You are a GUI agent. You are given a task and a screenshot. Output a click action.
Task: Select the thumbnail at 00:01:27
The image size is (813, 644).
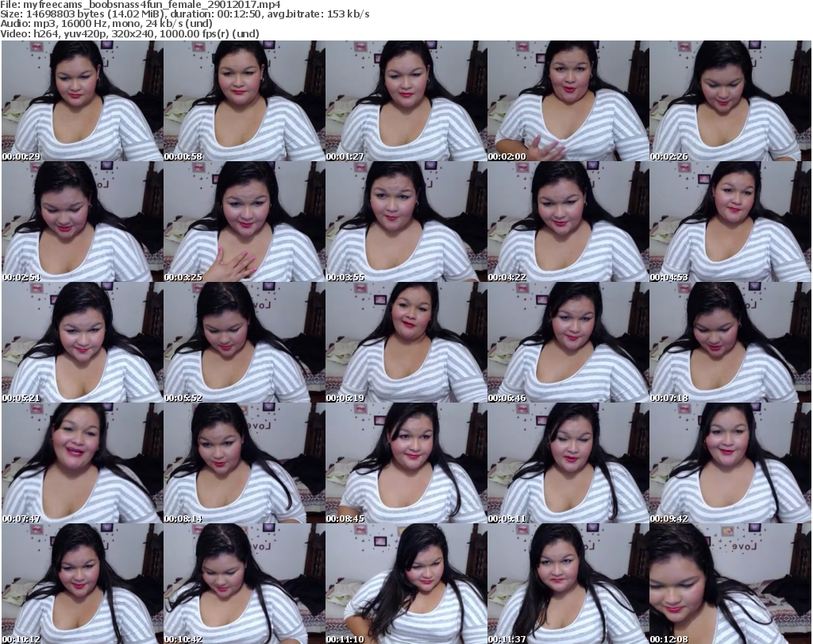(406, 101)
